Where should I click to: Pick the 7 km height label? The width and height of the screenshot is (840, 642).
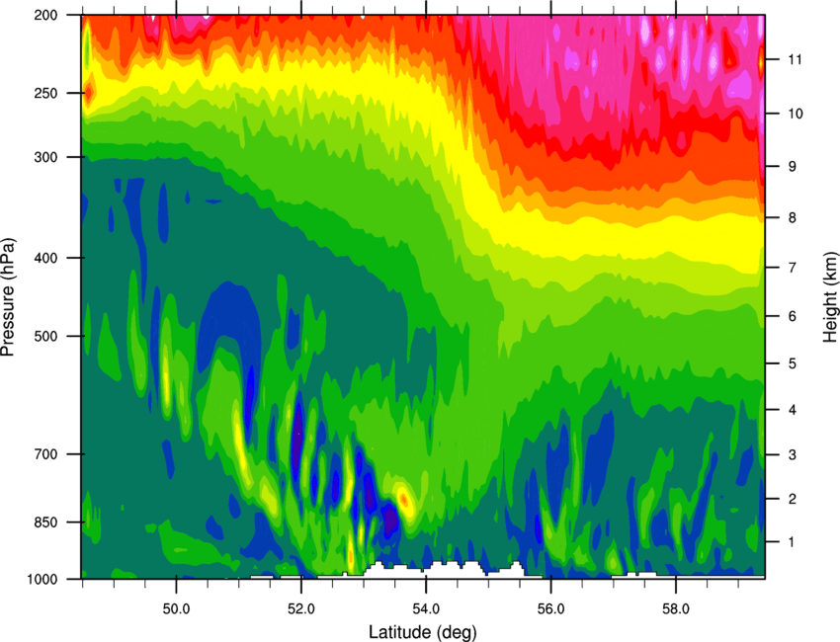point(793,268)
